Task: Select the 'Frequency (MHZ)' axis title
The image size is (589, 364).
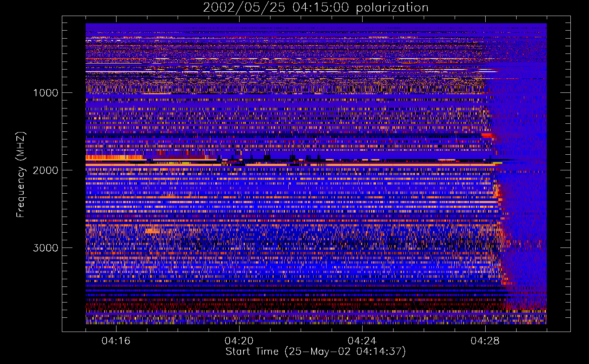Action: [21, 175]
